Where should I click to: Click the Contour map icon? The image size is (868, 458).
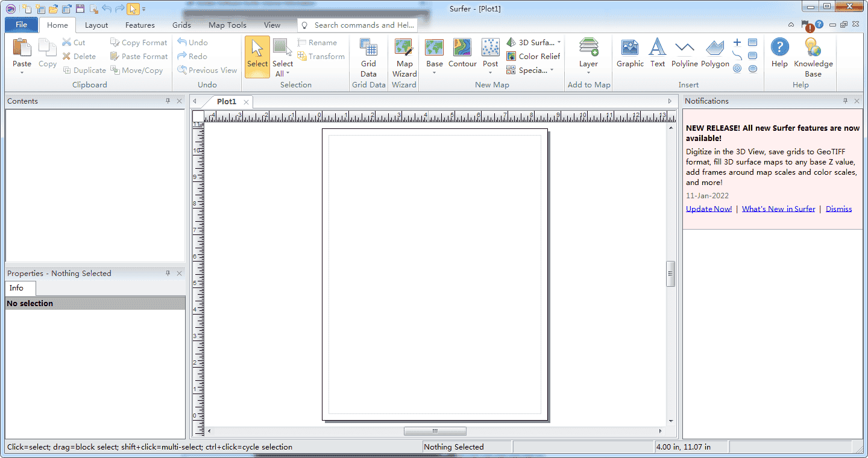[462, 53]
